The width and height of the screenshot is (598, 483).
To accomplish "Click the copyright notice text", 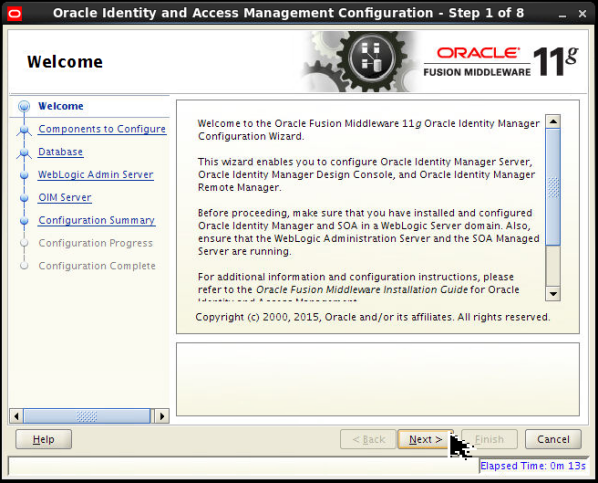I will 373,317.
